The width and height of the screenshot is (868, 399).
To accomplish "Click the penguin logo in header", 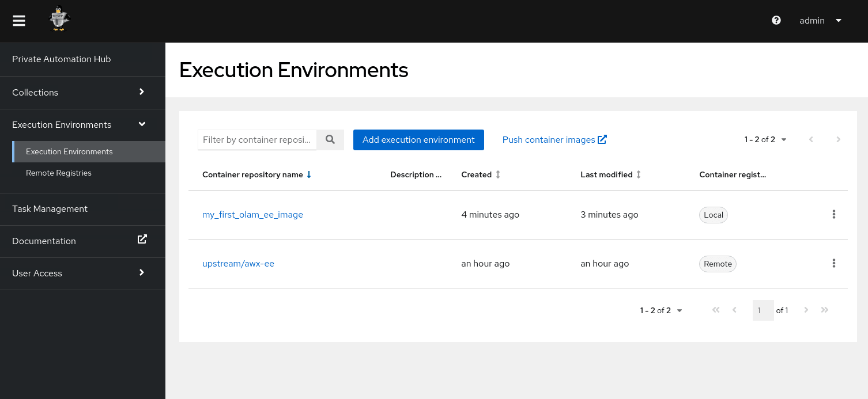I will pos(59,19).
